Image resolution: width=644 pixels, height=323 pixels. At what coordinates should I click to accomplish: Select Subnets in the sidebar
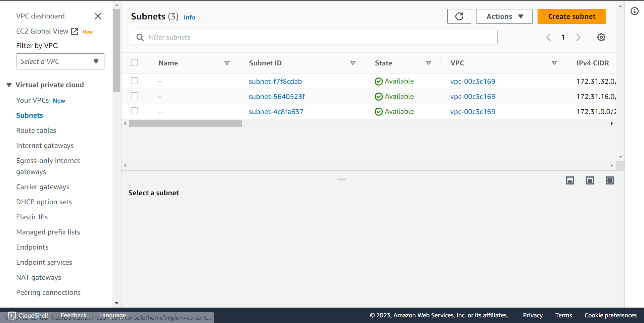30,115
